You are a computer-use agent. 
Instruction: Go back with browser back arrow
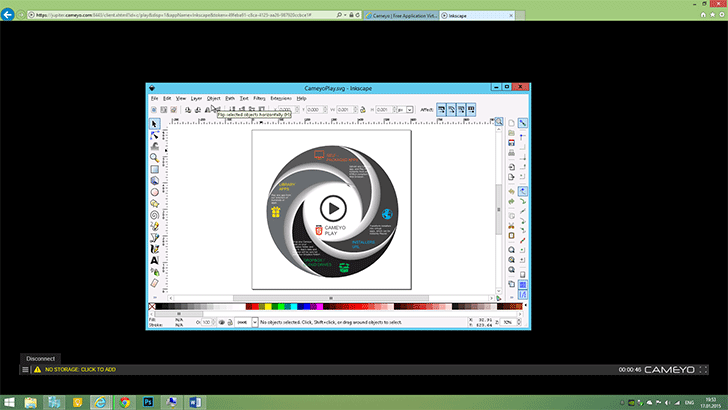pyautogui.click(x=7, y=14)
